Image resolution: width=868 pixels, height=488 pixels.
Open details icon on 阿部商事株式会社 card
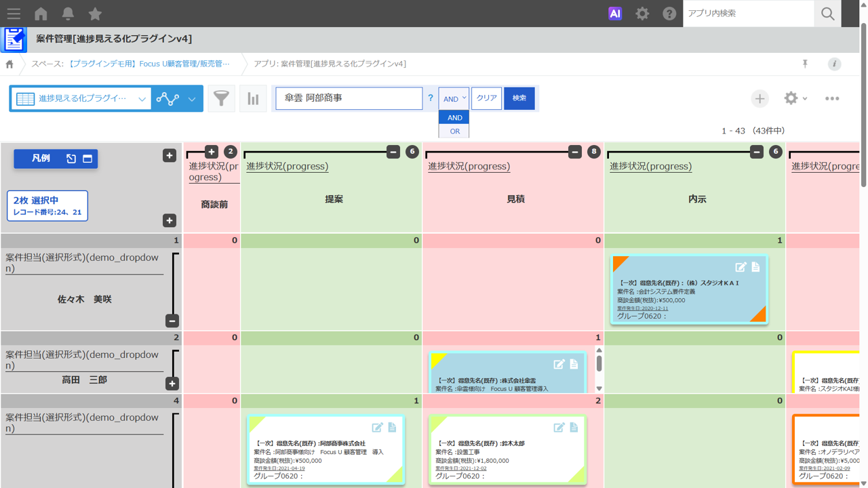(392, 427)
